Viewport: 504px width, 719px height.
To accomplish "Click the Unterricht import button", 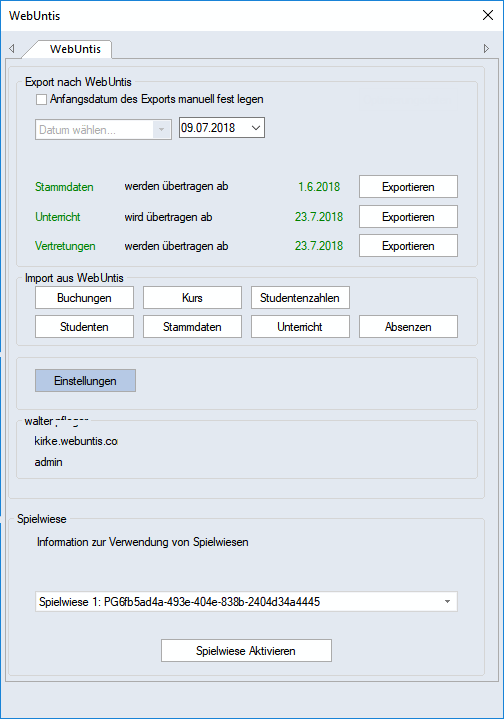I will (300, 326).
